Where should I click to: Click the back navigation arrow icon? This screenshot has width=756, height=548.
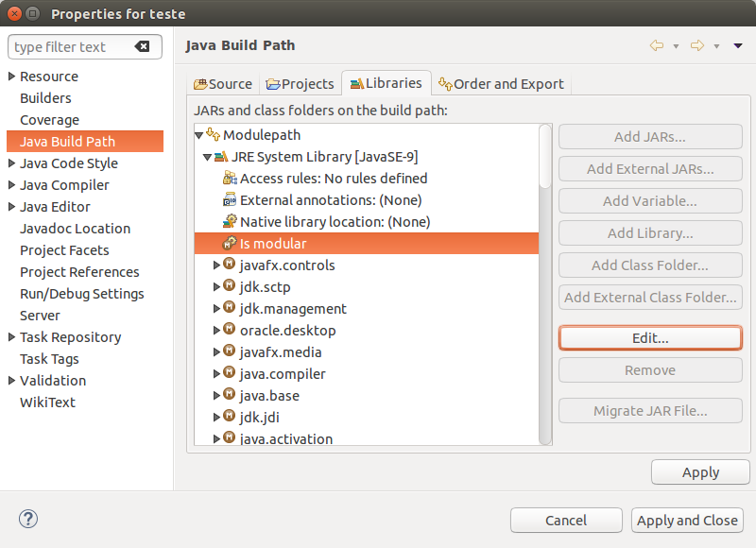pos(657,45)
